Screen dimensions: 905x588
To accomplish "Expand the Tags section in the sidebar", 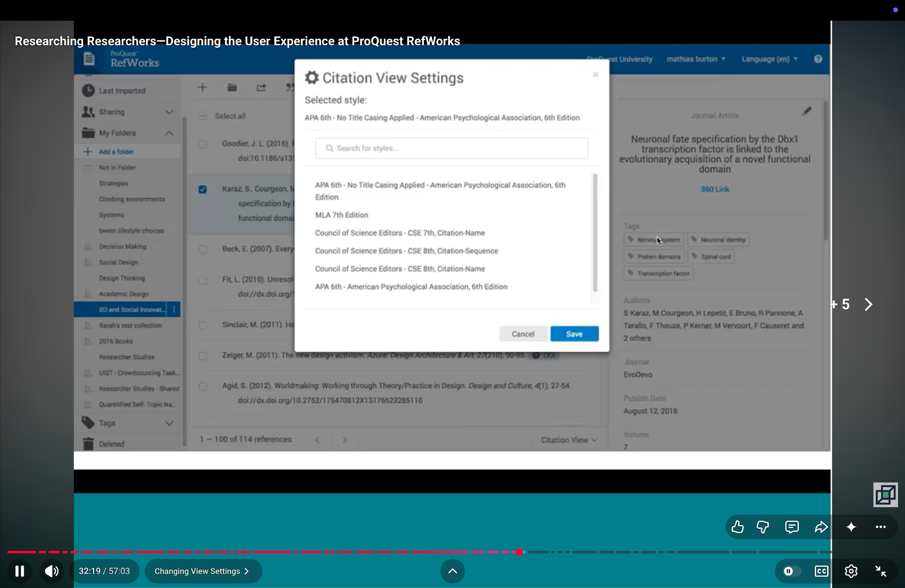I will click(169, 423).
